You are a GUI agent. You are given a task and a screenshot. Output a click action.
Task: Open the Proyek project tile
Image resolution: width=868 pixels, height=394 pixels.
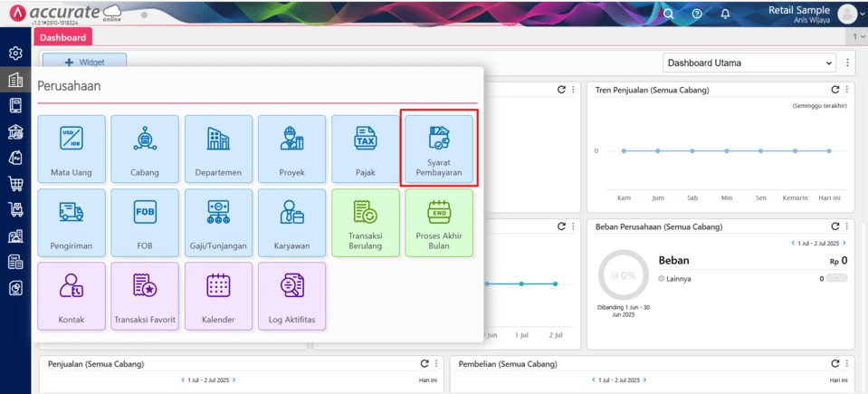(291, 148)
